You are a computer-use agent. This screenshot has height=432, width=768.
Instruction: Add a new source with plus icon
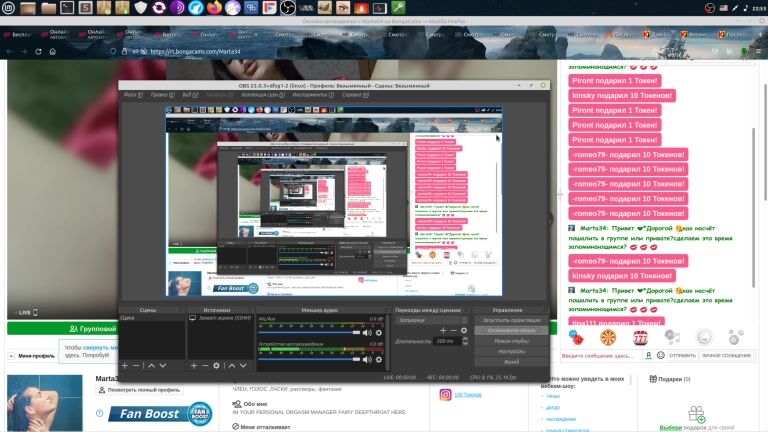(194, 366)
